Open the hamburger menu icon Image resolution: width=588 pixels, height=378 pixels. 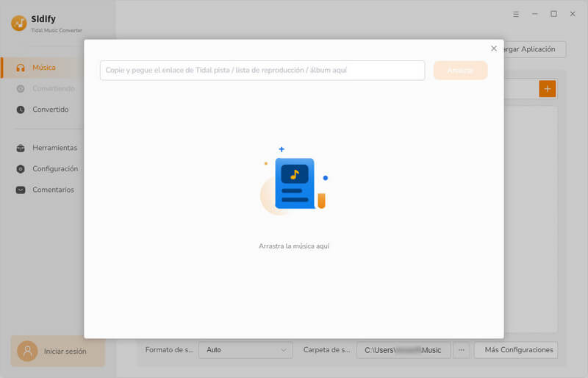click(x=516, y=14)
